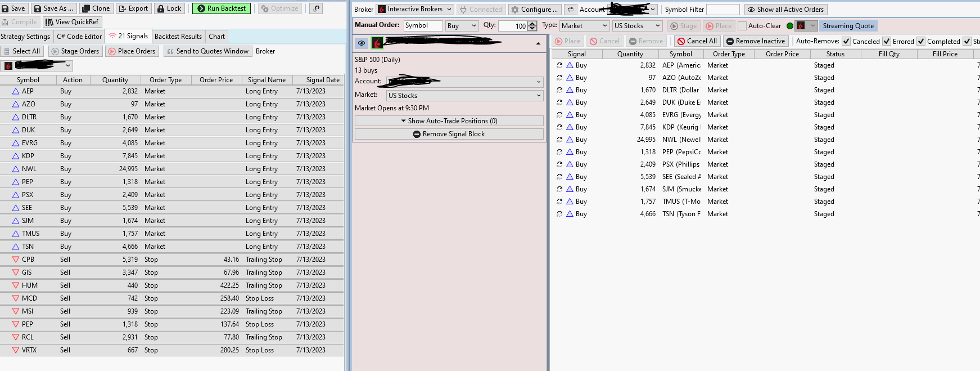980x371 pixels.
Task: Toggle the eye icon on signal block
Action: pyautogui.click(x=362, y=43)
